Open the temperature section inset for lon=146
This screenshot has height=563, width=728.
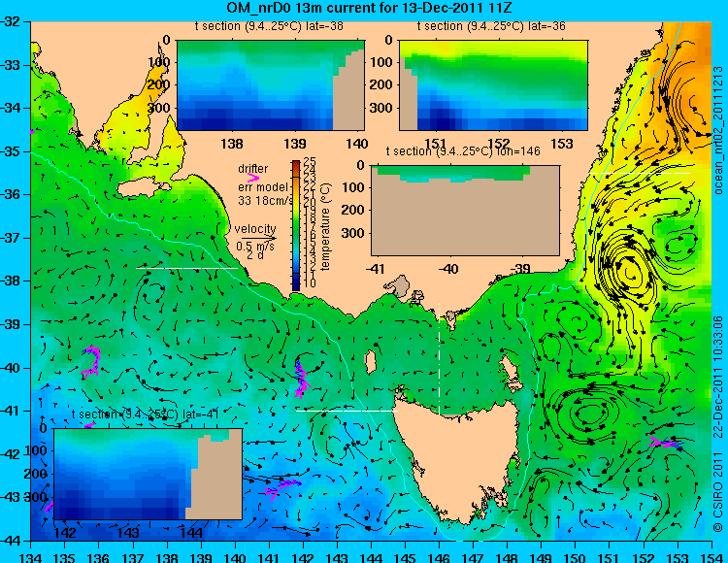(465, 211)
